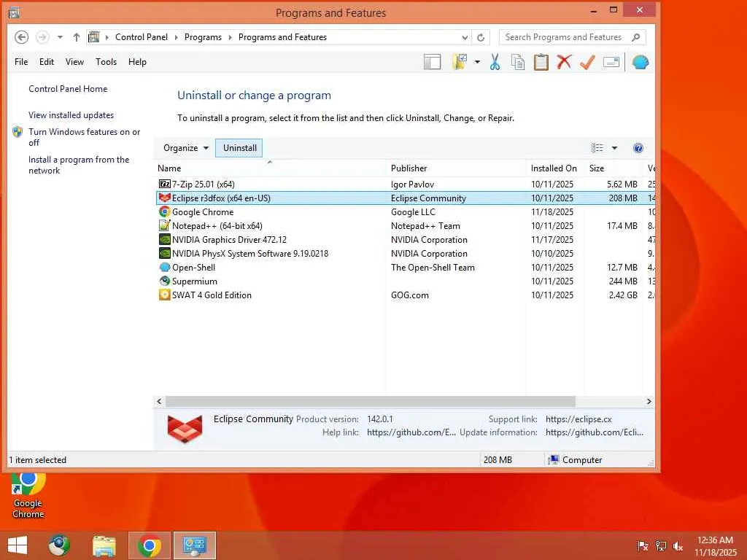The image size is (747, 560).
Task: Click the blue Help question mark icon
Action: click(638, 148)
